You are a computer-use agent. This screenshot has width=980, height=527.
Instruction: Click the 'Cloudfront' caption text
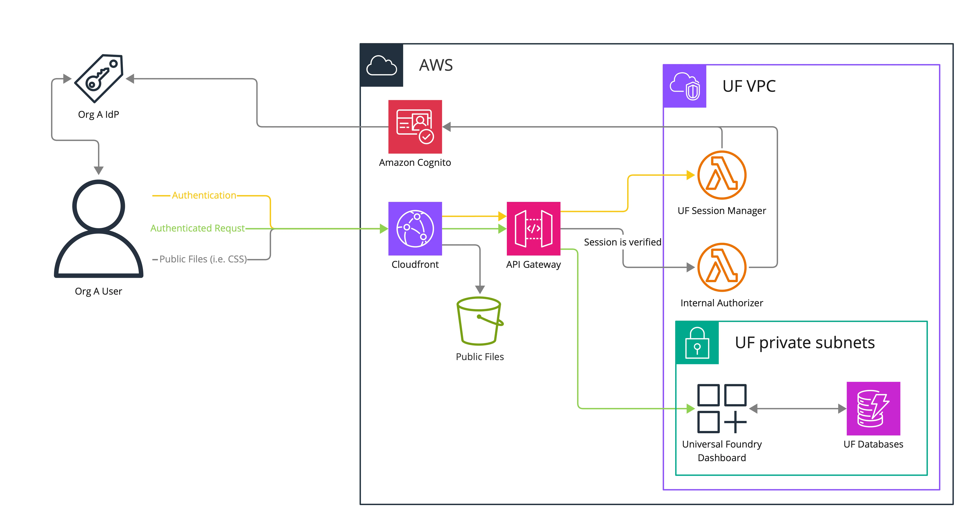point(415,265)
